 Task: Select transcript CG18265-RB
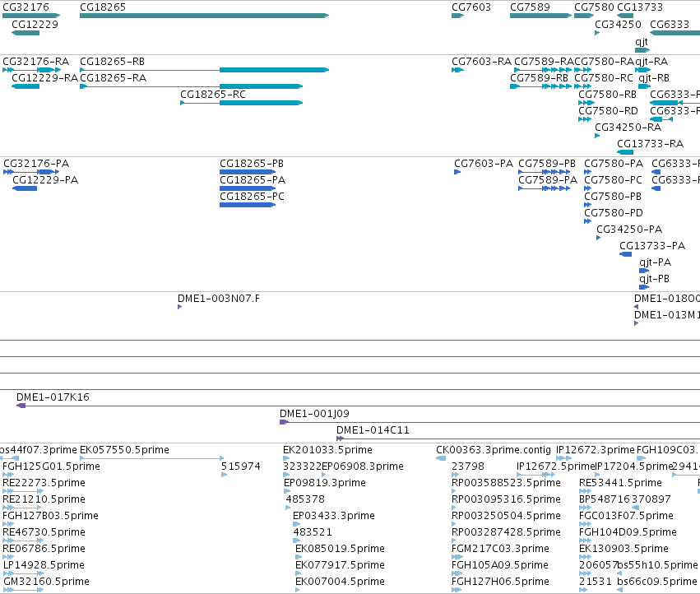pyautogui.click(x=205, y=70)
